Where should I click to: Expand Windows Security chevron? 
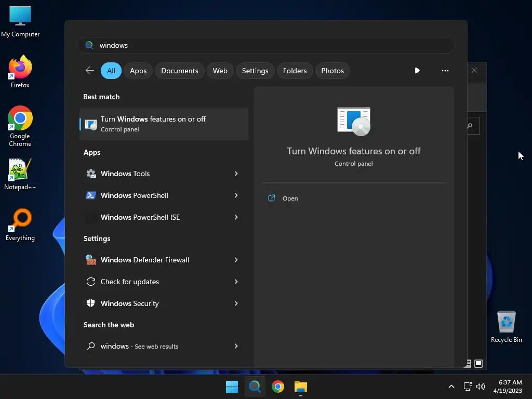coord(236,303)
